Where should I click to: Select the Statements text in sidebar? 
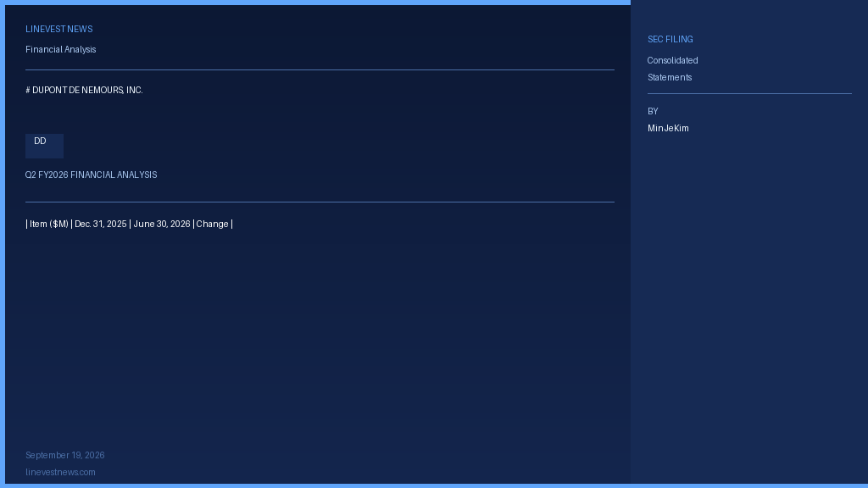pos(670,77)
